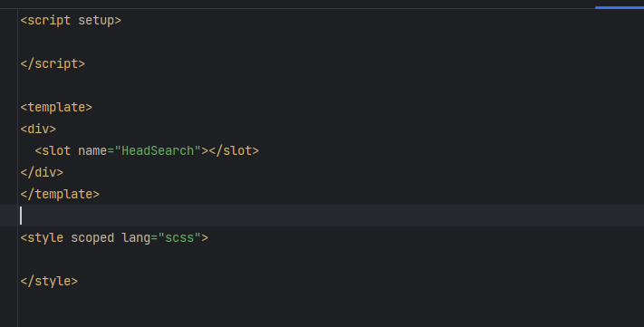Screen dimensions: 644x327
Task: Click the style scoped tag line
Action: 114,238
